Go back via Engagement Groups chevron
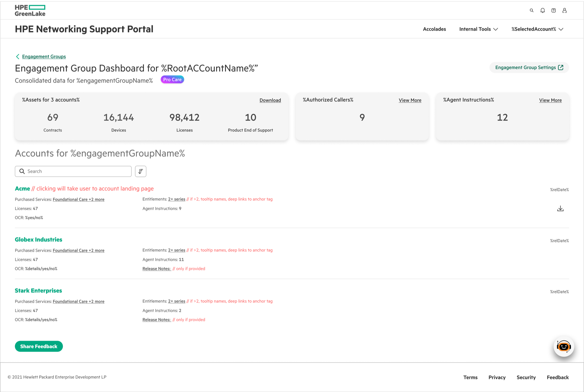 click(18, 57)
